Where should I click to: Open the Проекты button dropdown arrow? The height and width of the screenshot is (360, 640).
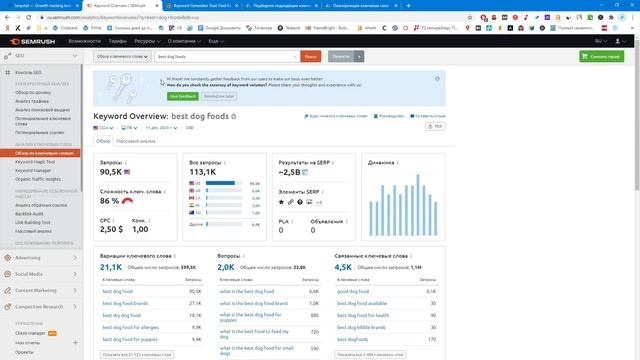pyautogui.click(x=359, y=56)
